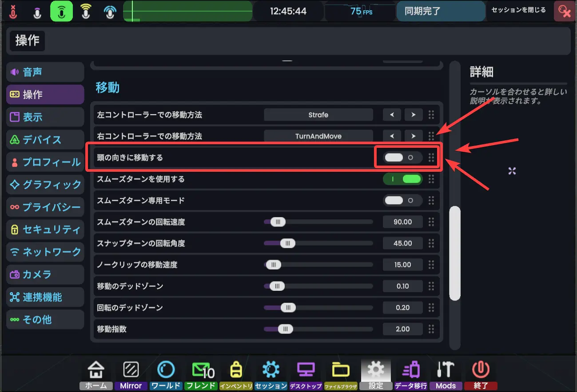Adjust the スムーズターンの回転速度 slider
The width and height of the screenshot is (577, 392).
pyautogui.click(x=278, y=222)
